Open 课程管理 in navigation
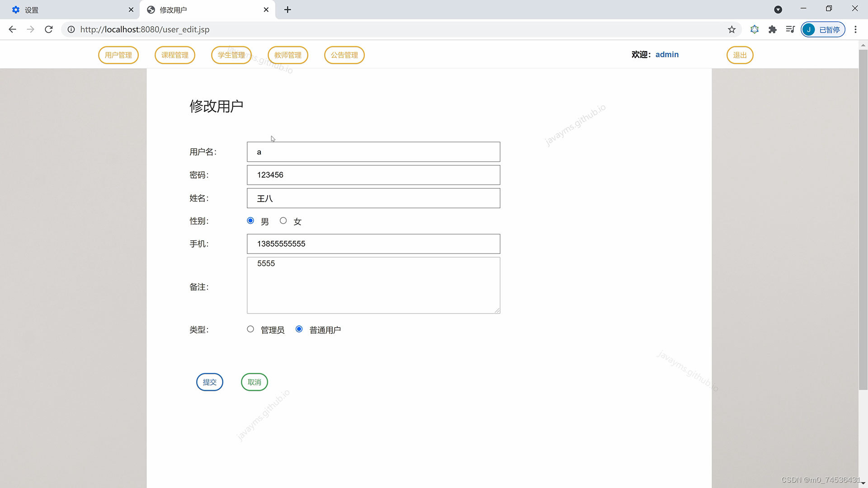The image size is (868, 488). click(175, 55)
